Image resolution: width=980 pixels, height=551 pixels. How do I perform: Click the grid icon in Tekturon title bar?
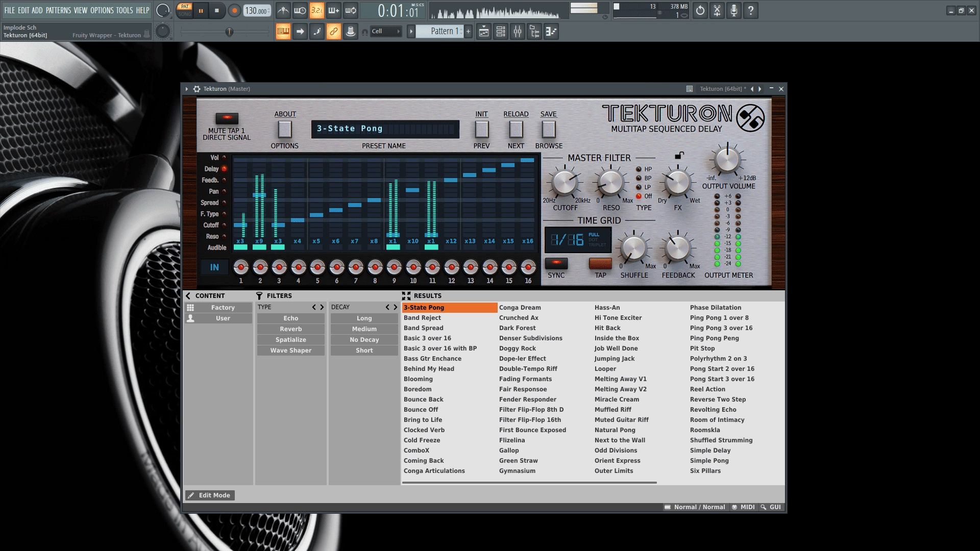(x=690, y=89)
